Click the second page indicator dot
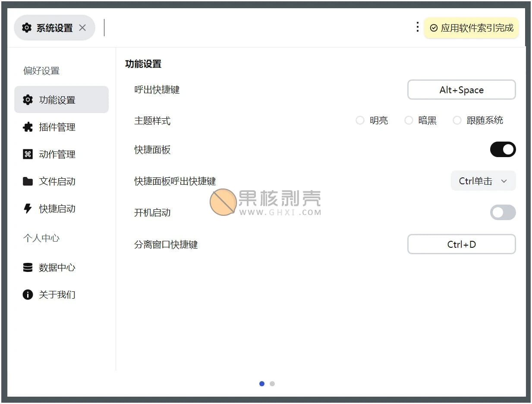This screenshot has width=532, height=404. tap(272, 383)
